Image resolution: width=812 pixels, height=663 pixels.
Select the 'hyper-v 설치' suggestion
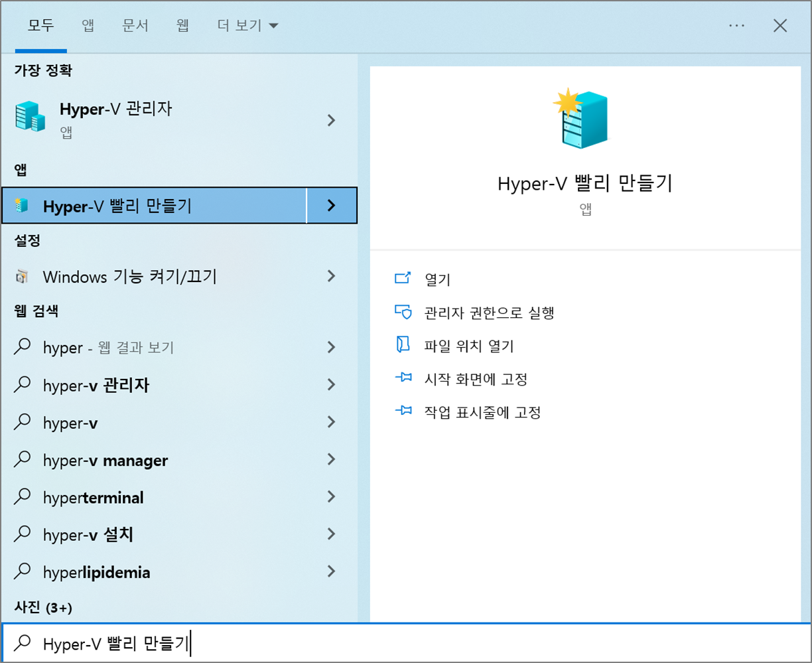click(x=179, y=534)
